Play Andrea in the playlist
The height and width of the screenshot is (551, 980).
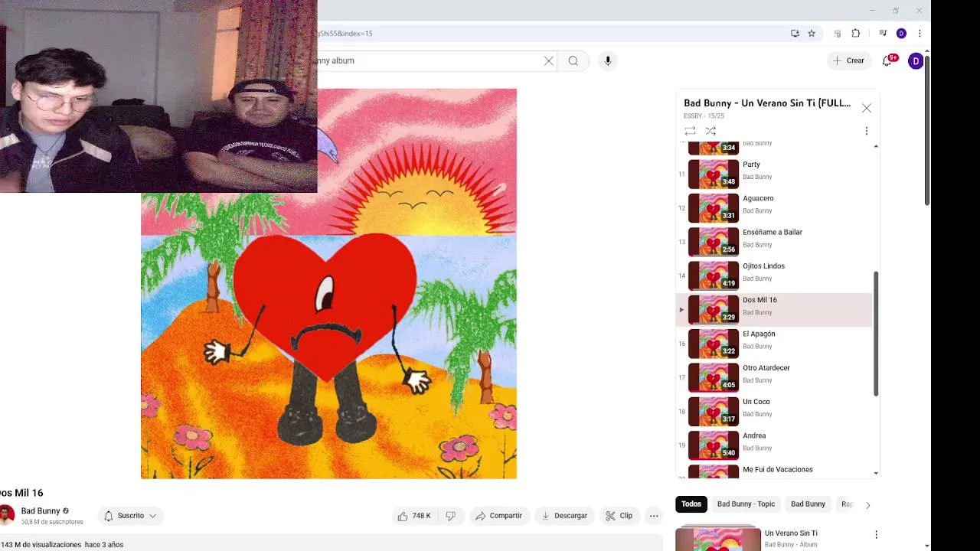[774, 445]
